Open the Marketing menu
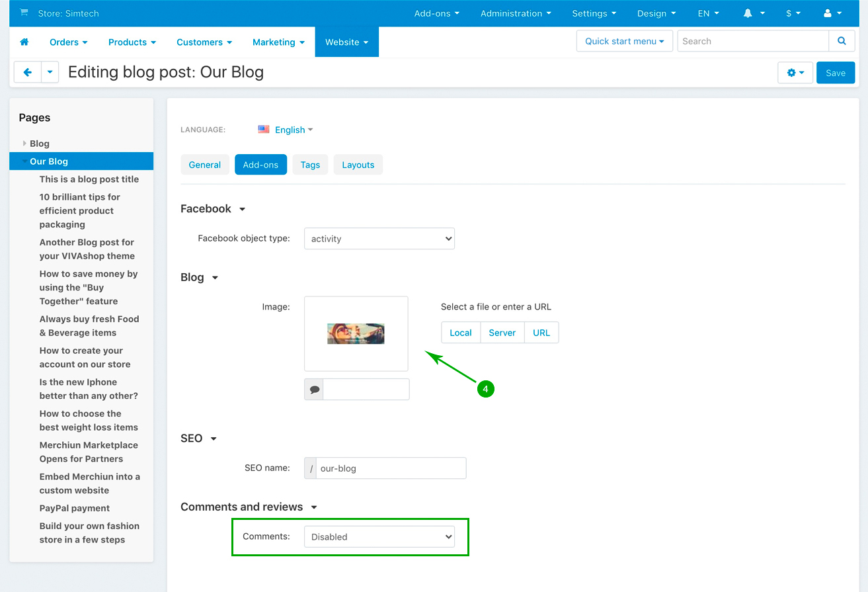868x592 pixels. coord(278,42)
